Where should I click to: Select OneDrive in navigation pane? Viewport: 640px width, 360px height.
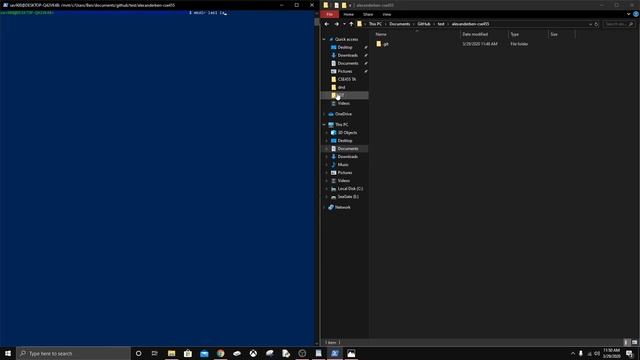pyautogui.click(x=343, y=114)
